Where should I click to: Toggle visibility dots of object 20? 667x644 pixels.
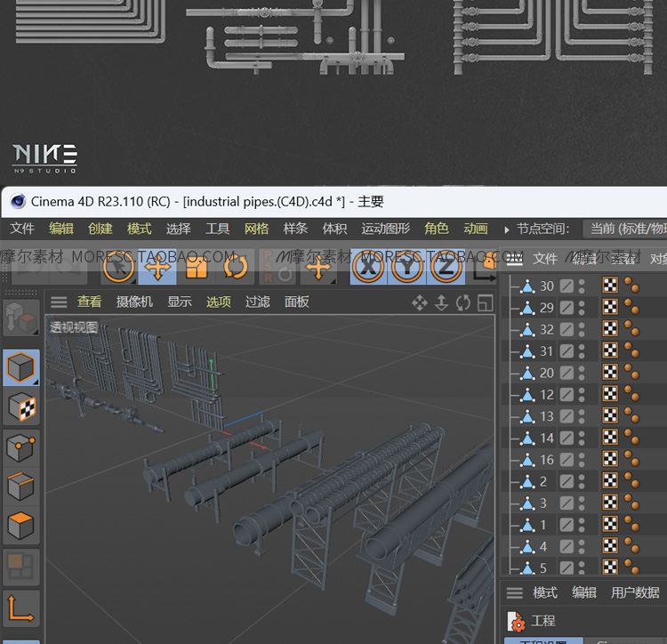click(582, 373)
